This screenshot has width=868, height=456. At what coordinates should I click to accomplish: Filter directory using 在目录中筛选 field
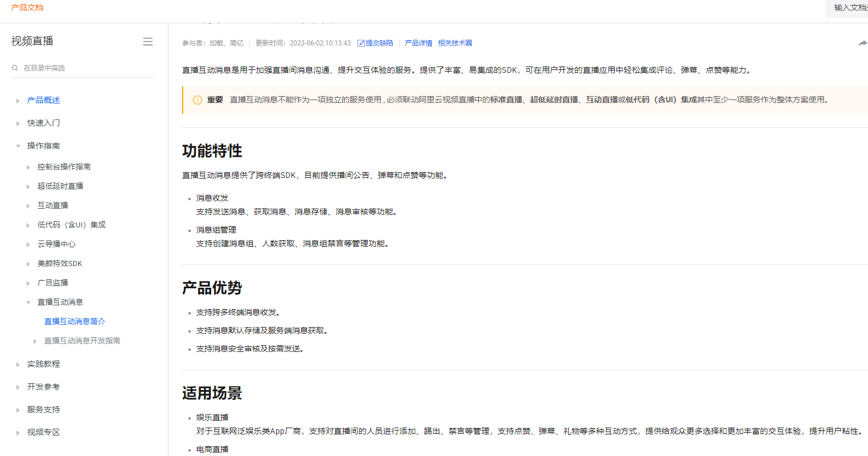tap(83, 68)
